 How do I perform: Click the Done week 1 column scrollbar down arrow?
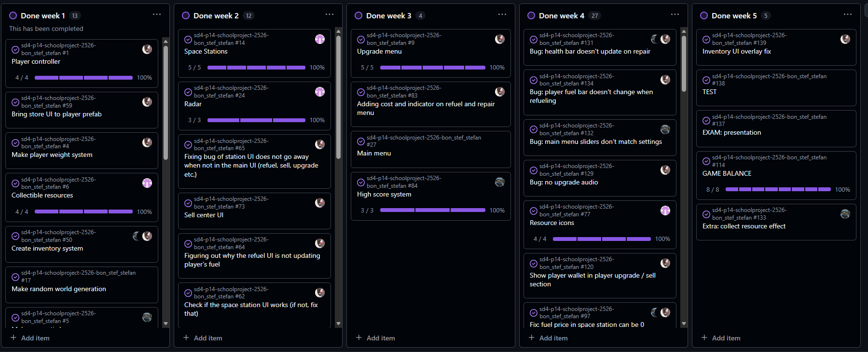166,324
